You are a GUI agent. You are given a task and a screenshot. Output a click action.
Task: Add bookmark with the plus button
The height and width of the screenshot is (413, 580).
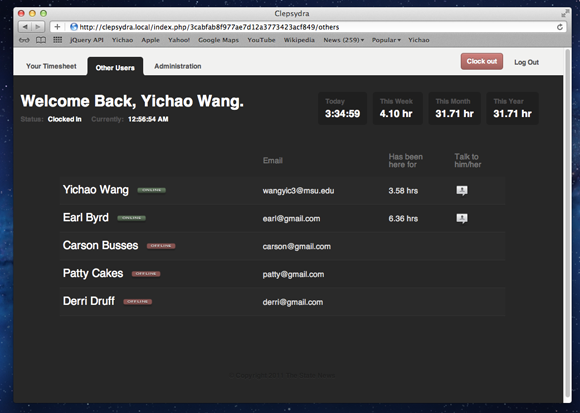pos(57,27)
